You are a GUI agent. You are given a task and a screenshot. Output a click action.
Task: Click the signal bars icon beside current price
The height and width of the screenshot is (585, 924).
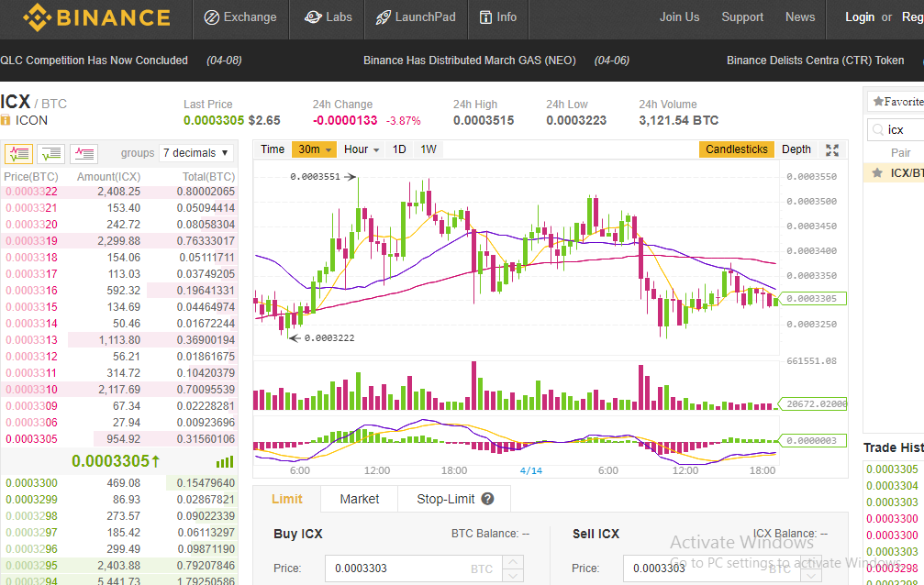225,462
